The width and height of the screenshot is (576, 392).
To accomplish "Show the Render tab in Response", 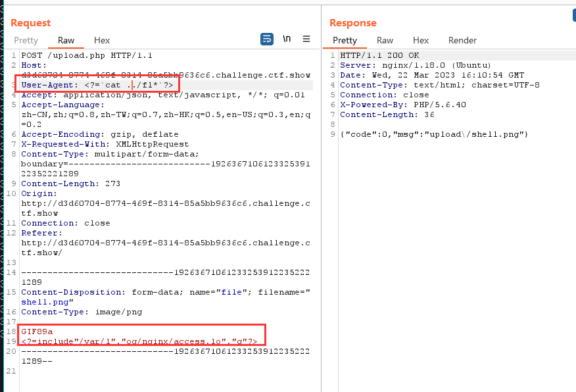I will 462,41.
